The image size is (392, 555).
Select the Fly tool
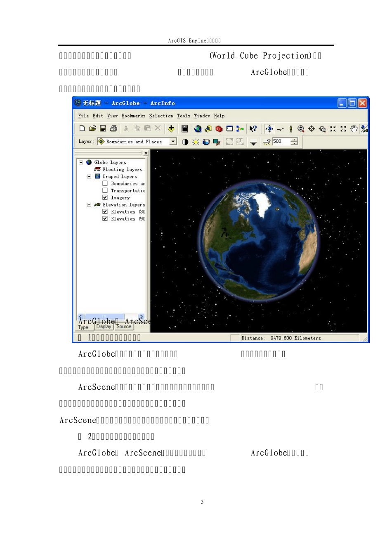(x=280, y=129)
